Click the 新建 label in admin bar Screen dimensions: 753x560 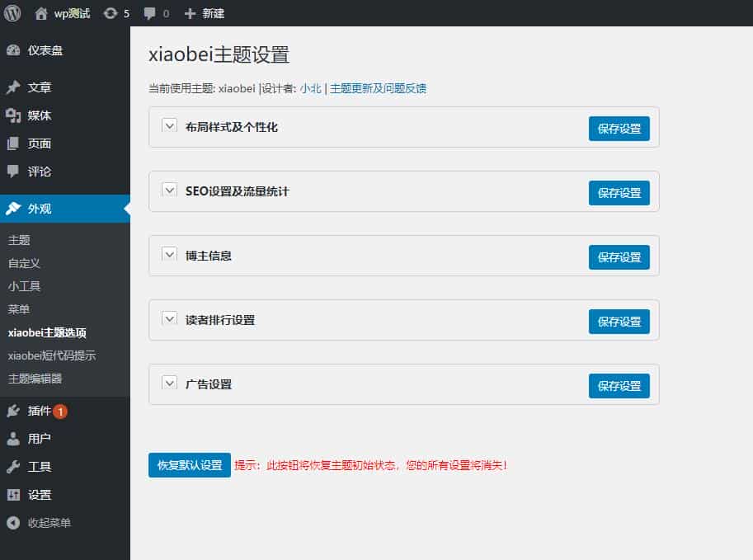214,13
